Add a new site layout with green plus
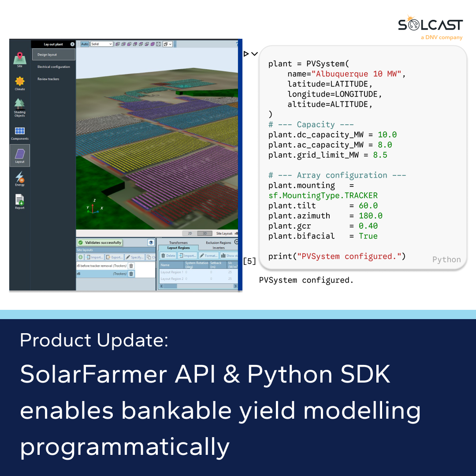476x476 pixels. pyautogui.click(x=81, y=257)
